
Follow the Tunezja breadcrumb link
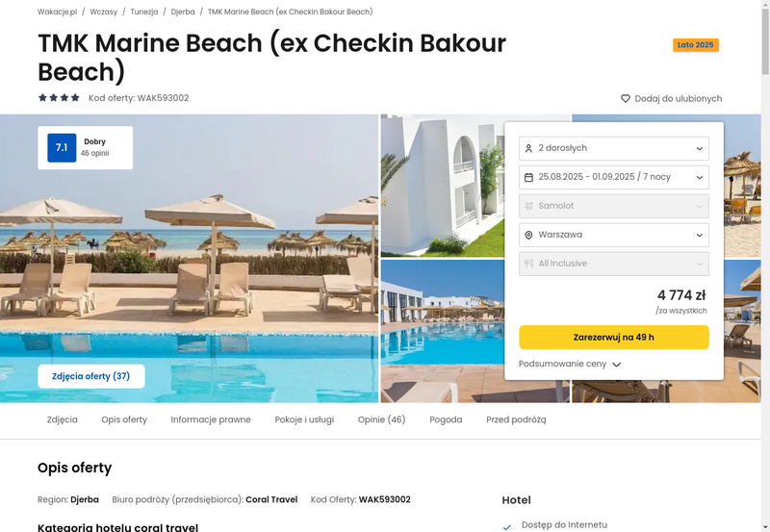(143, 12)
